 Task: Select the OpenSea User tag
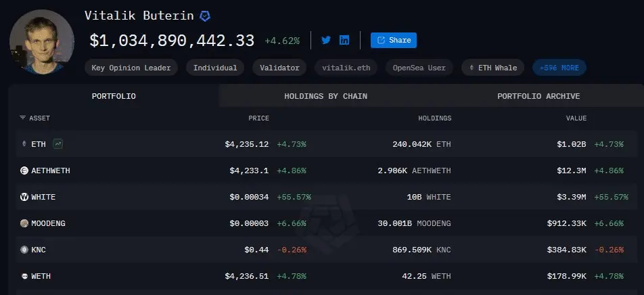pos(419,68)
